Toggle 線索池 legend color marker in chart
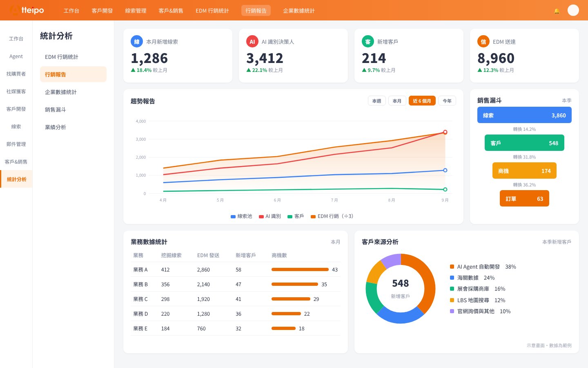 233,216
